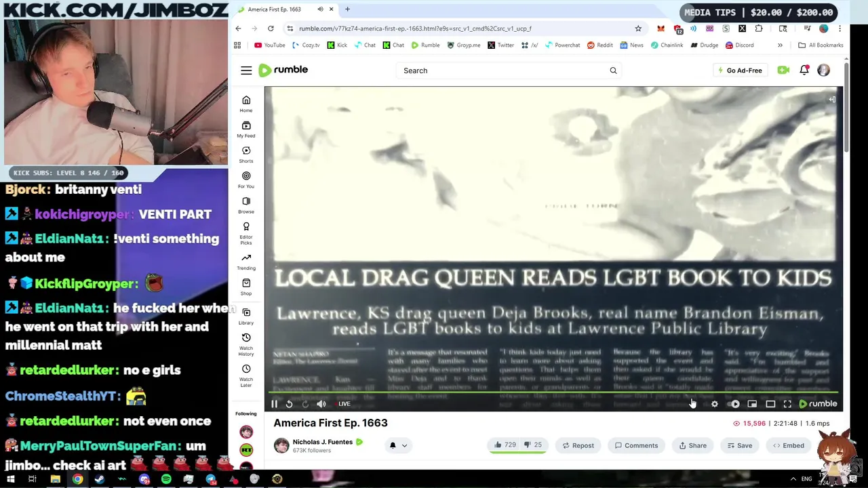The height and width of the screenshot is (488, 868).
Task: Open the Reddit bookmark
Action: pyautogui.click(x=599, y=45)
